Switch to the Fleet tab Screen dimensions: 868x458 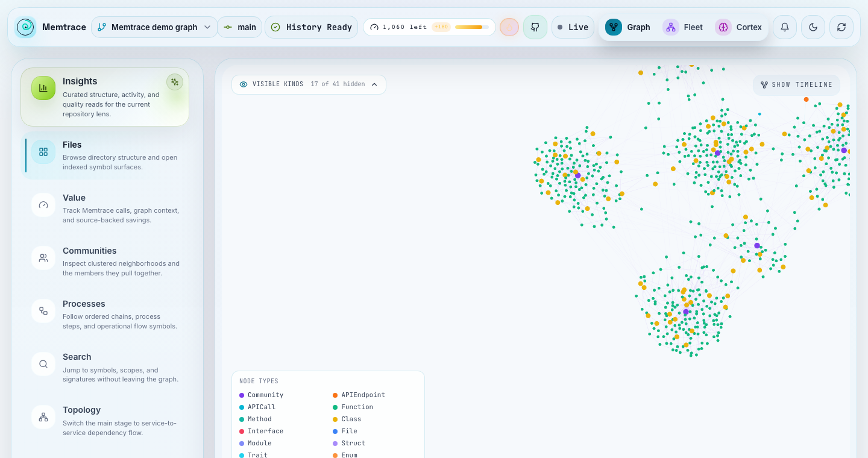(x=683, y=27)
